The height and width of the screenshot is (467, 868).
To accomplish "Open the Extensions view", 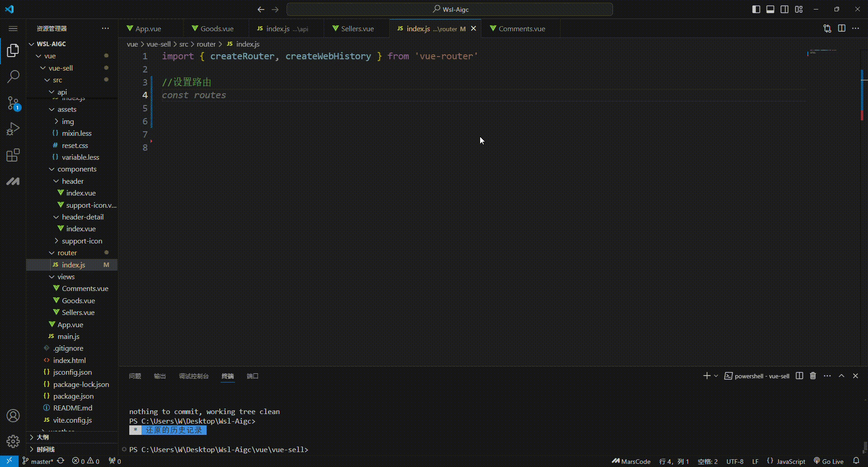I will tap(13, 155).
